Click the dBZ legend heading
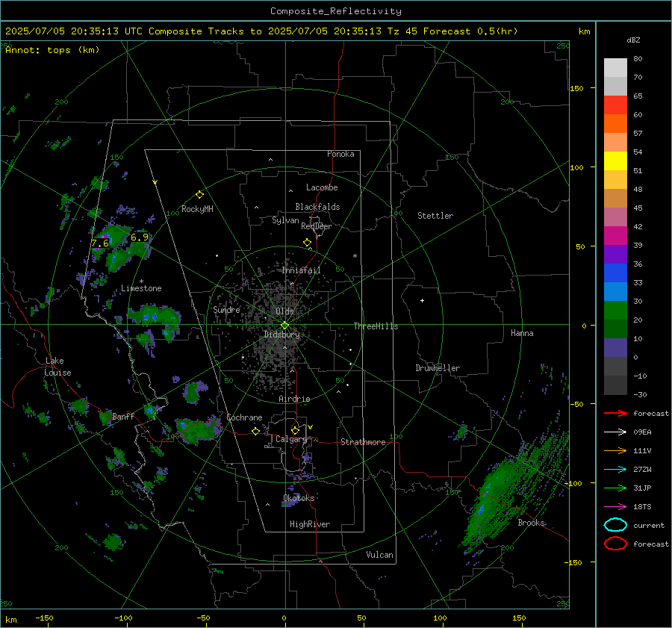The image size is (672, 628). point(633,40)
